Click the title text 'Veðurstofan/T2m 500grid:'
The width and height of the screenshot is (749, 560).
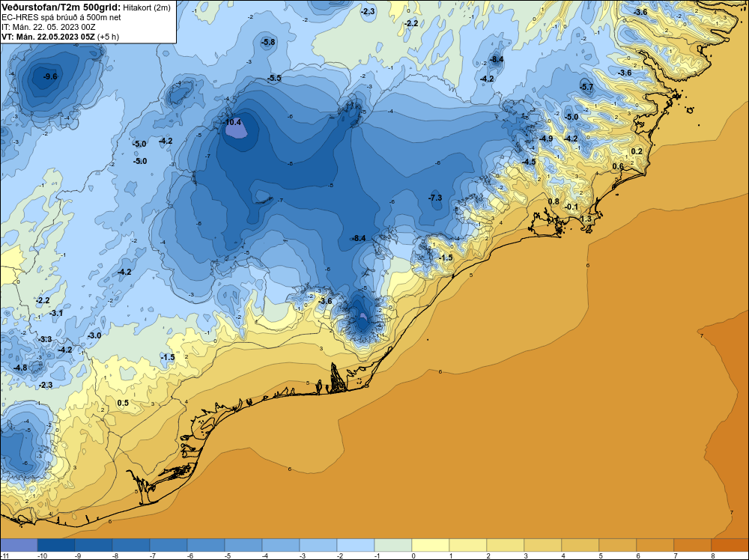(61, 7)
